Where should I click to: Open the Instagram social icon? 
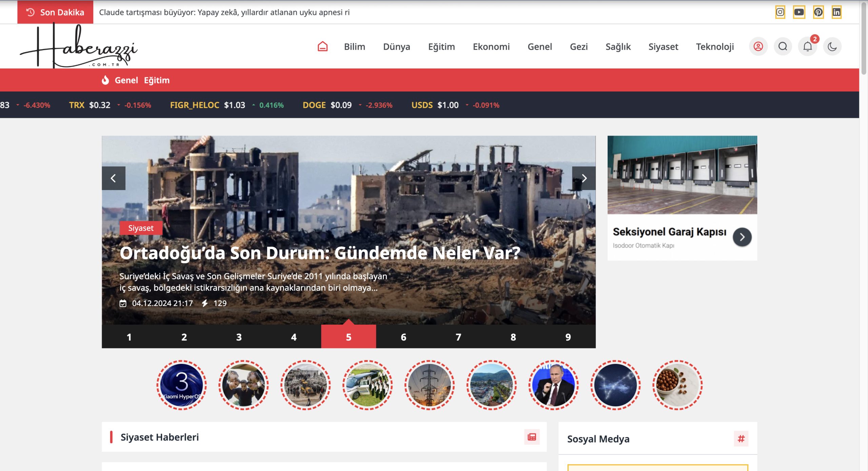click(x=780, y=12)
